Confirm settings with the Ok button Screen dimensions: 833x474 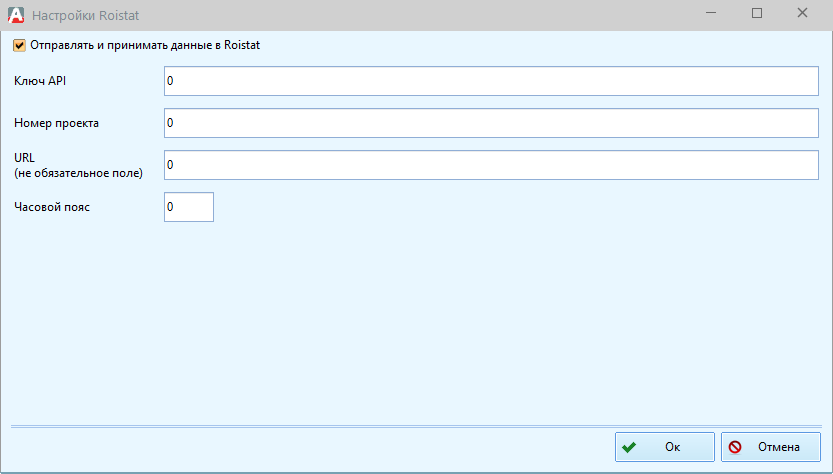tap(665, 447)
